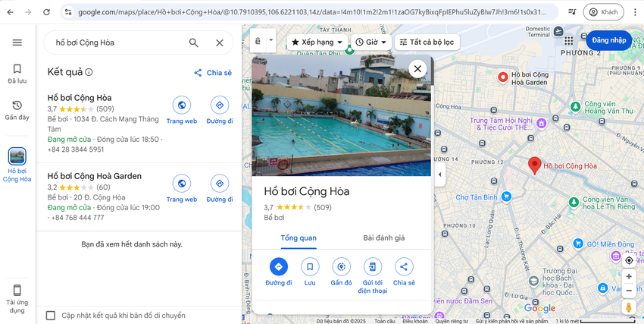Image resolution: width=644 pixels, height=324 pixels.
Task: Click Công viên Văn hoá Lê Thị Riêng marker
Action: 574,203
